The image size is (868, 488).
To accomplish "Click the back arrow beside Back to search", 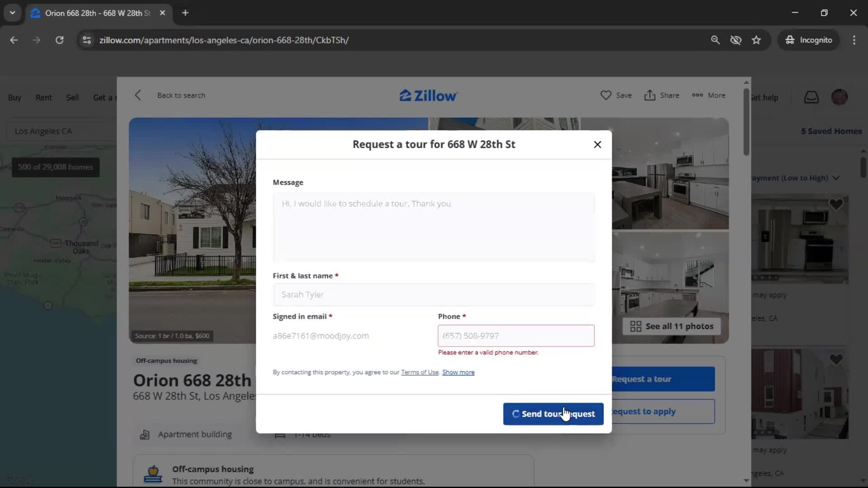I will (x=138, y=95).
